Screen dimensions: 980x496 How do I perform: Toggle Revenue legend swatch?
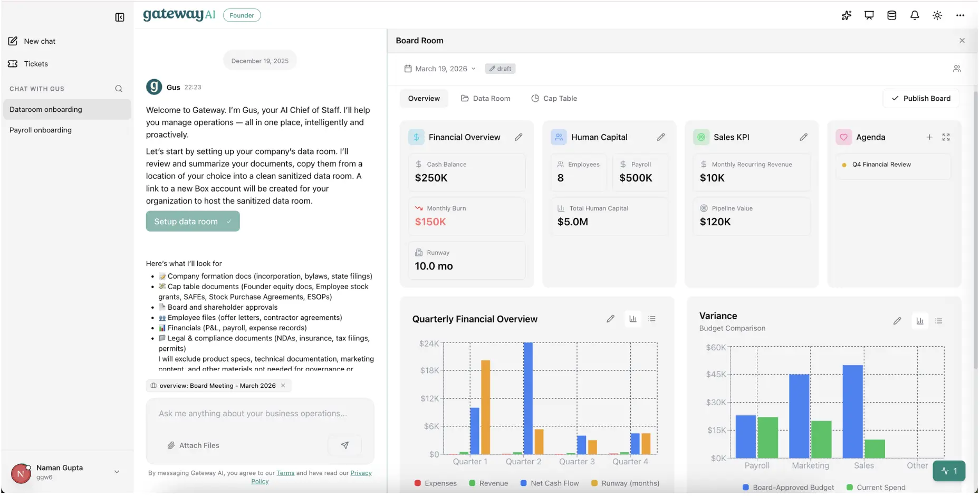click(473, 483)
